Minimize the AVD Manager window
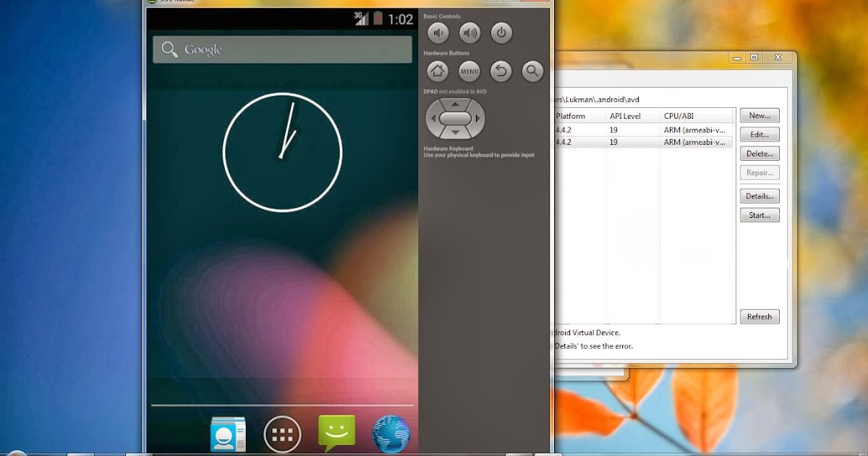868x456 pixels. [x=736, y=56]
